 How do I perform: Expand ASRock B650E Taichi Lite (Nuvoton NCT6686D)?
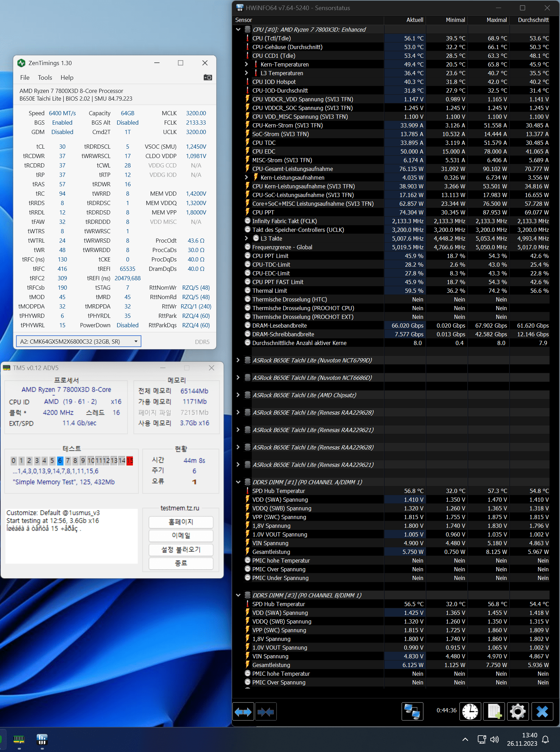[x=238, y=378]
